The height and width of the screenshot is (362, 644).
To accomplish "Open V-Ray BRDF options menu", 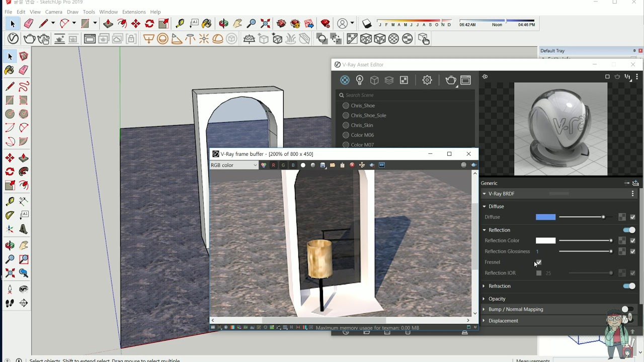I will 633,194.
